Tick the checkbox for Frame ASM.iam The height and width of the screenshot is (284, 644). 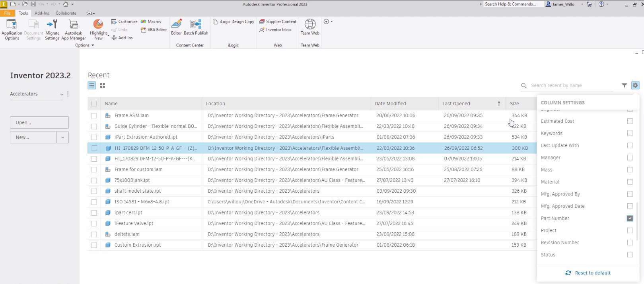(x=94, y=116)
